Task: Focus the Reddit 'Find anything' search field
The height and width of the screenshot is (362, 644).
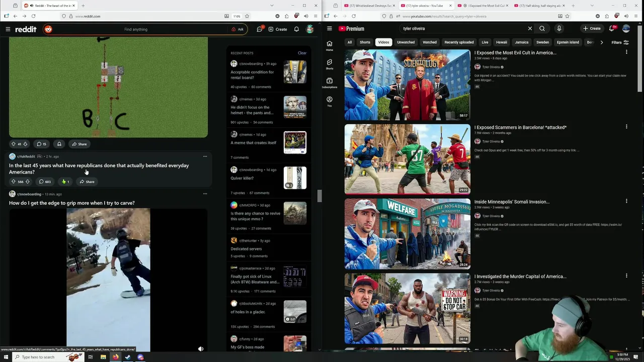Action: point(136,29)
